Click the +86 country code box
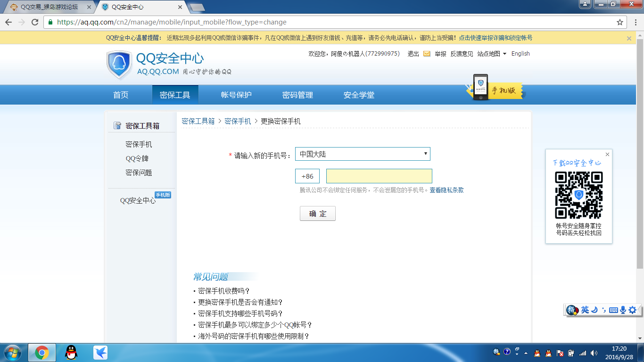644x362 pixels. point(307,176)
